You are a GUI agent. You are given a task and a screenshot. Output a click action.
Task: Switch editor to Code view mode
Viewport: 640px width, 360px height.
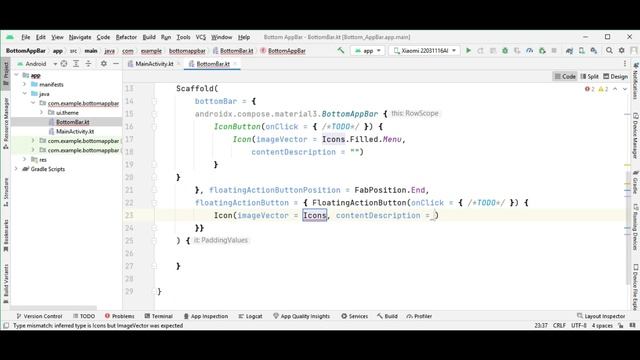pyautogui.click(x=565, y=76)
